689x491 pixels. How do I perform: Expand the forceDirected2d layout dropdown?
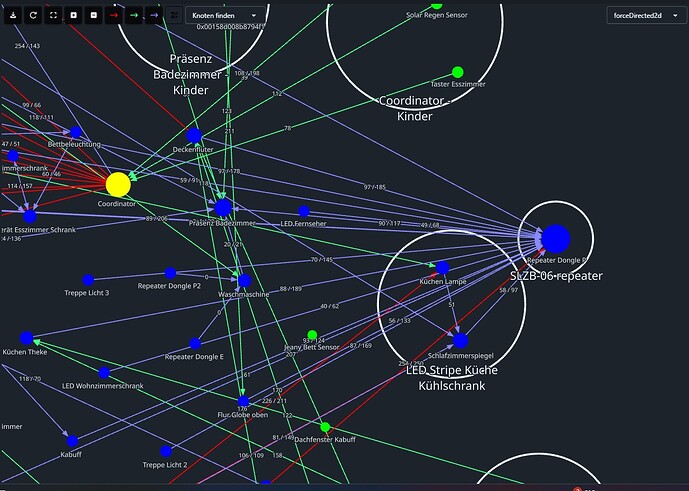(x=643, y=16)
